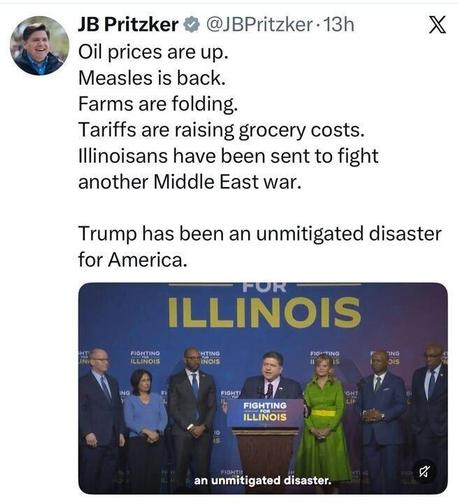Viewport: 458px width, 503px height.
Task: Click the 'Oil prices are up.' line
Action: pyautogui.click(x=153, y=52)
